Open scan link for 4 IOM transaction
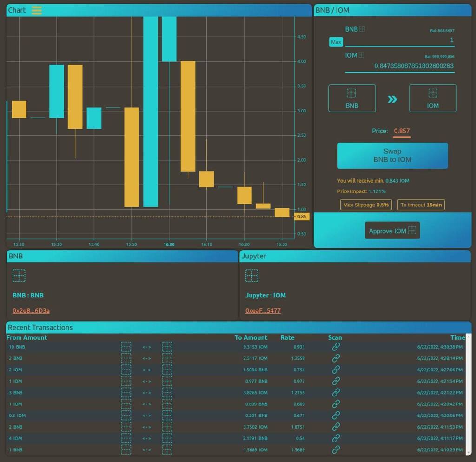Screen dimensions: 476x462 [336, 438]
